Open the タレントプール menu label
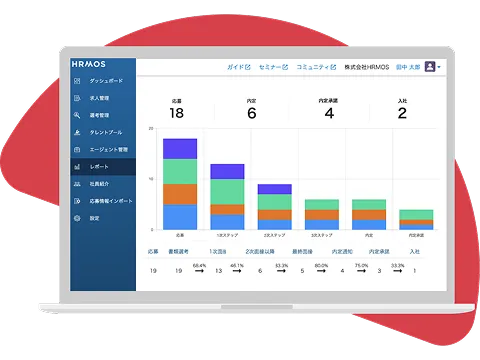This screenshot has height=360, width=480. click(106, 132)
